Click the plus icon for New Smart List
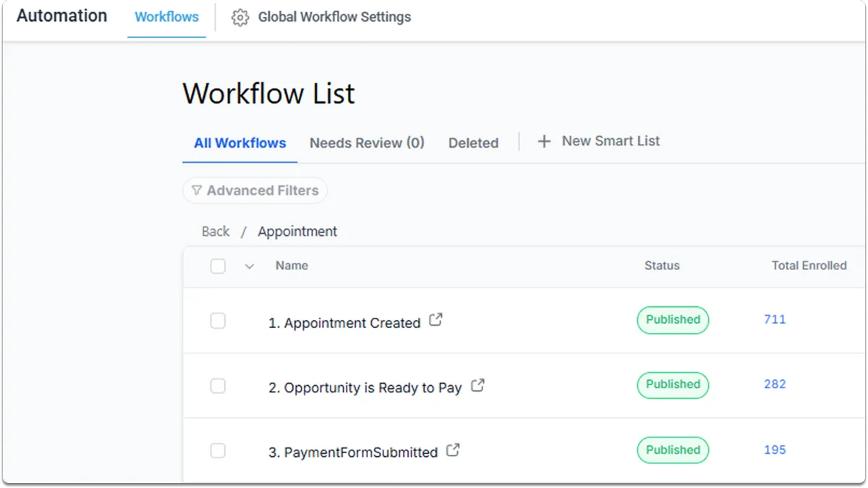Viewport: 868px width, 488px height. [x=544, y=141]
